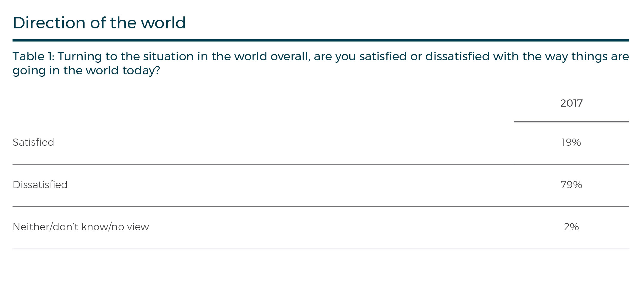The height and width of the screenshot is (284, 644).
Task: Click the bottom divider below the last row
Action: 321,249
